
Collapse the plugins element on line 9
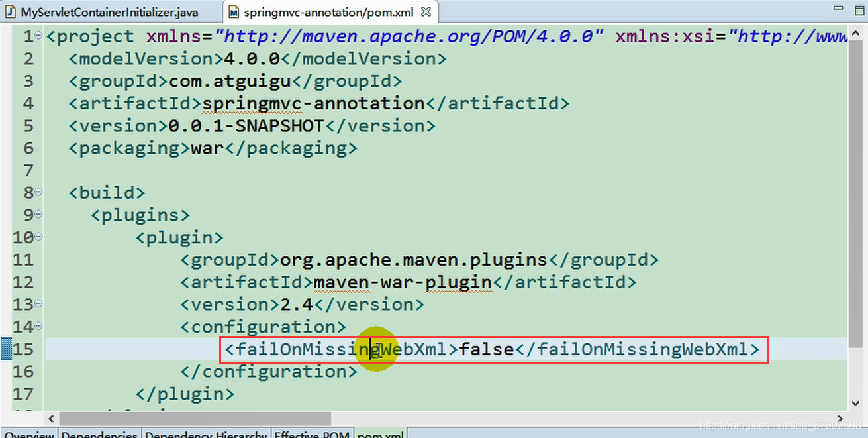click(39, 214)
